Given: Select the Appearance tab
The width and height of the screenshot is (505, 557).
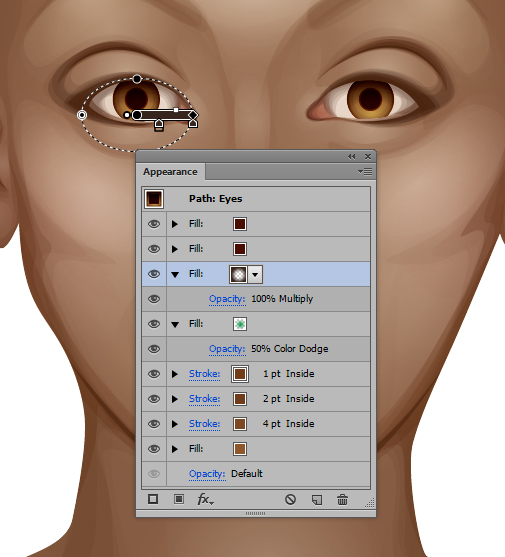Looking at the screenshot, I should pos(170,172).
